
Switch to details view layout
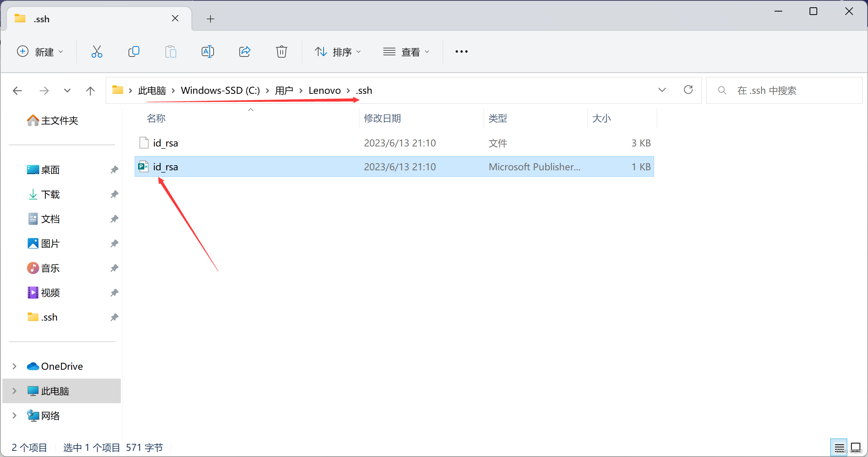click(839, 448)
